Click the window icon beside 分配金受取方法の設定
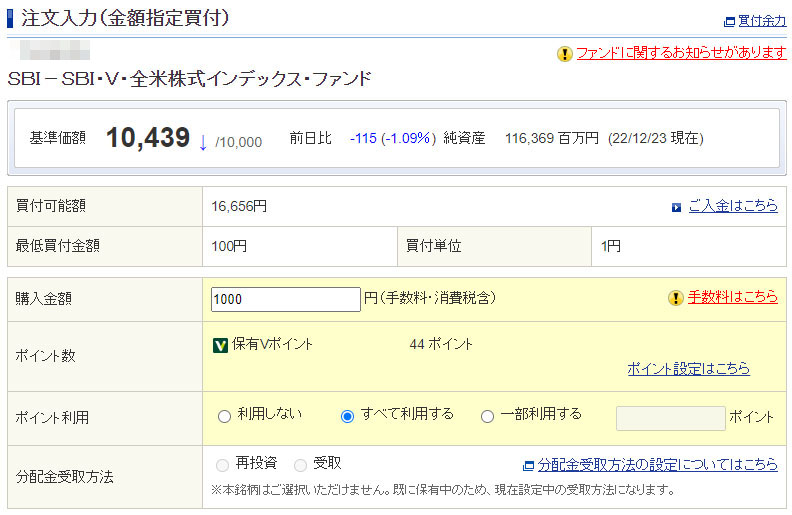Viewport: 792px width, 515px height. (528, 465)
